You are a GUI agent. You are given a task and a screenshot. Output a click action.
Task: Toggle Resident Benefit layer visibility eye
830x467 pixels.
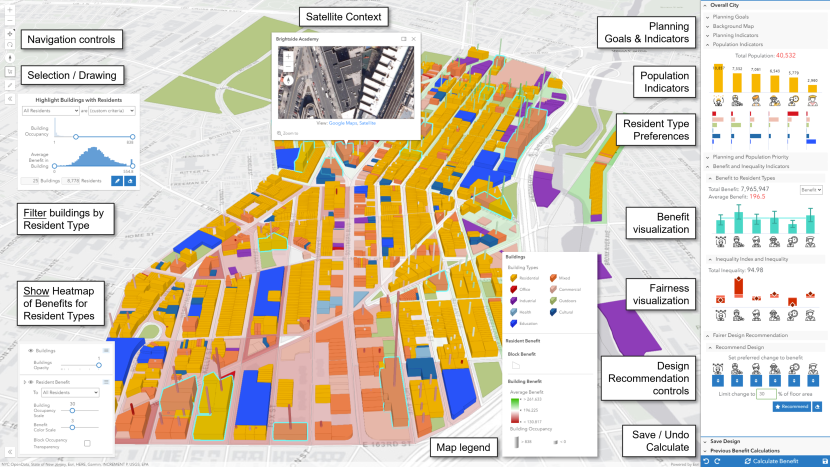(x=31, y=382)
